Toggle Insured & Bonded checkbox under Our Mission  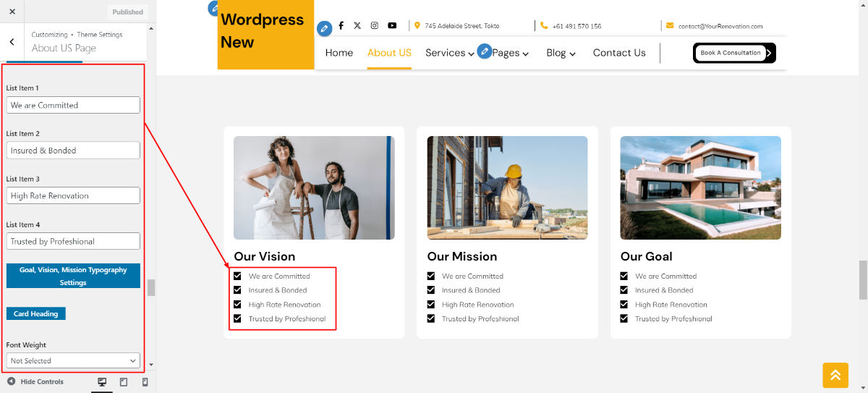(x=431, y=290)
